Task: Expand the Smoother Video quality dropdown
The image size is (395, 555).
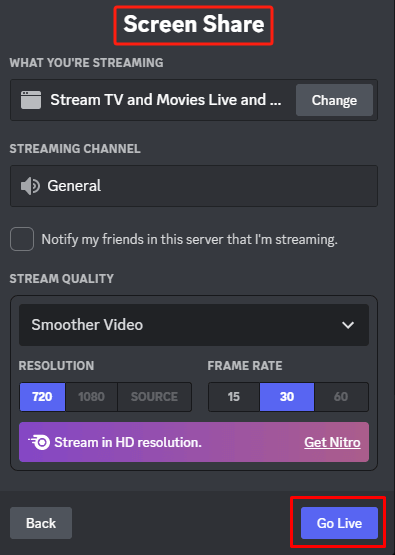Action: tap(194, 325)
